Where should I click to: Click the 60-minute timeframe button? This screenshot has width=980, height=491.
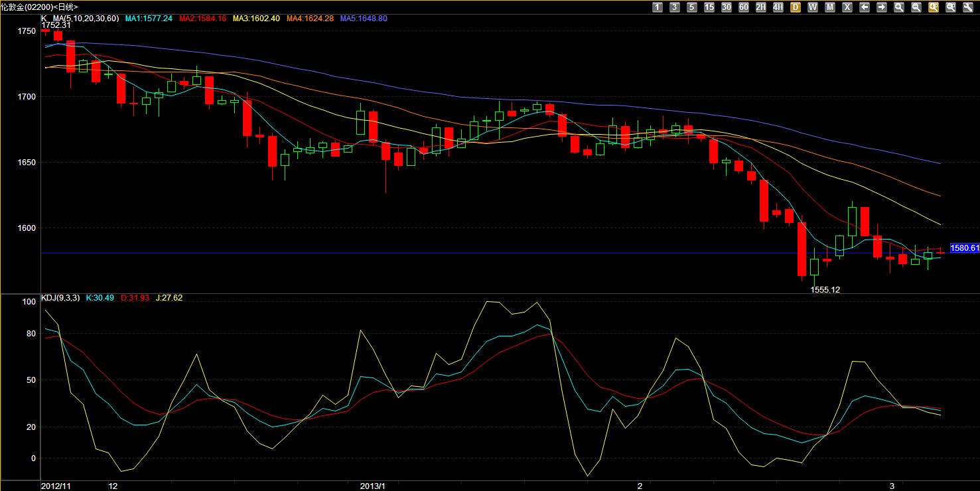744,7
